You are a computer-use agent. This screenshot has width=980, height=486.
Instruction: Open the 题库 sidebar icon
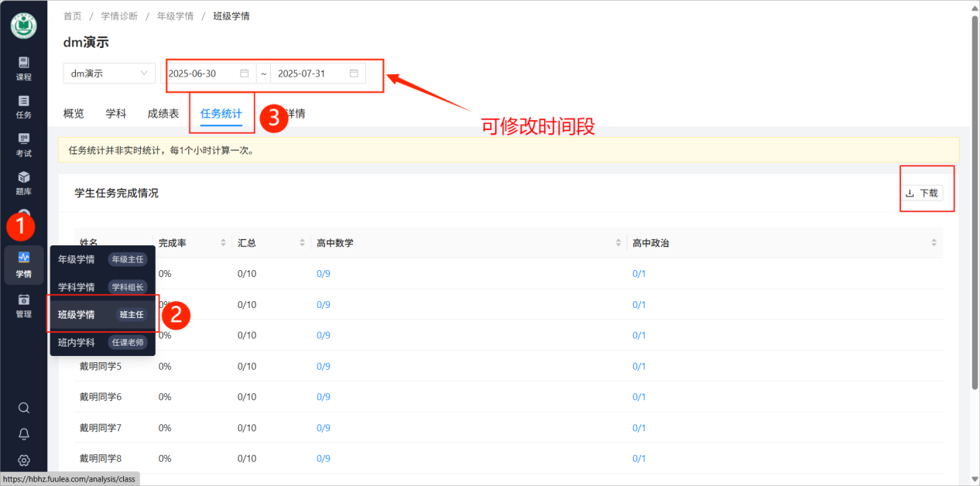[x=24, y=183]
